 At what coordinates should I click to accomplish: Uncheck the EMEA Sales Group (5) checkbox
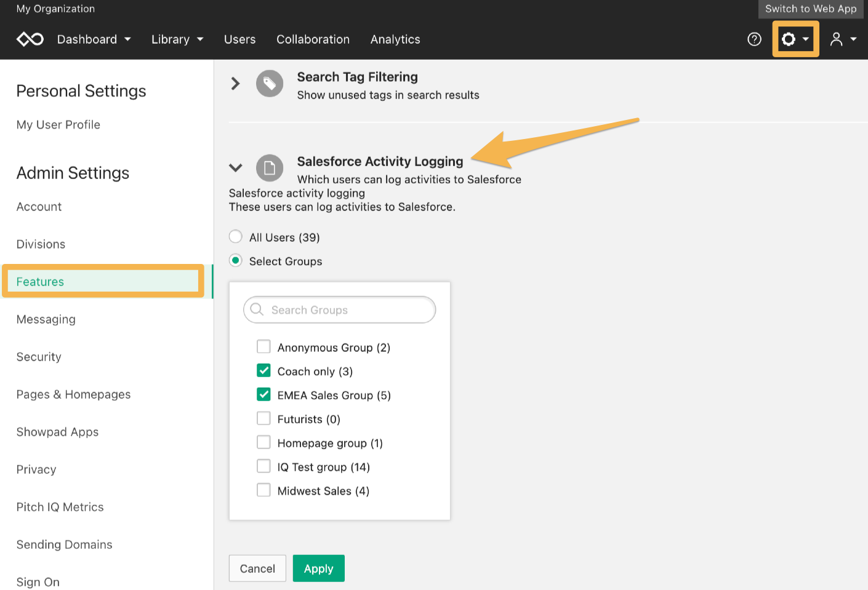263,395
